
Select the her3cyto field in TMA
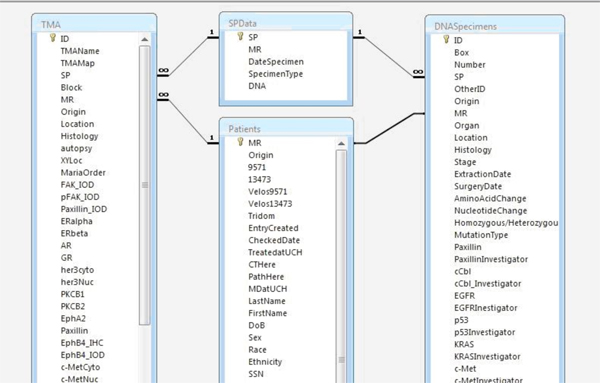point(77,270)
